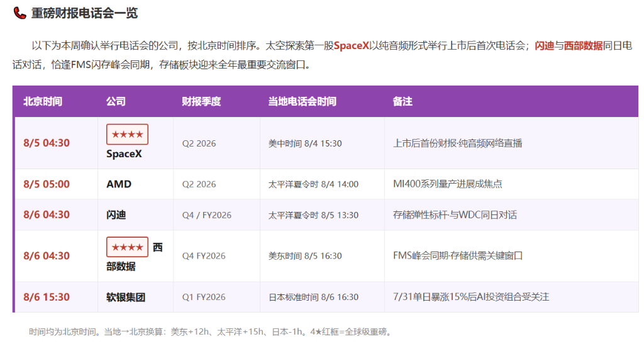Open the red 闪迪 link in the paragraph
The height and width of the screenshot is (344, 644).
544,45
